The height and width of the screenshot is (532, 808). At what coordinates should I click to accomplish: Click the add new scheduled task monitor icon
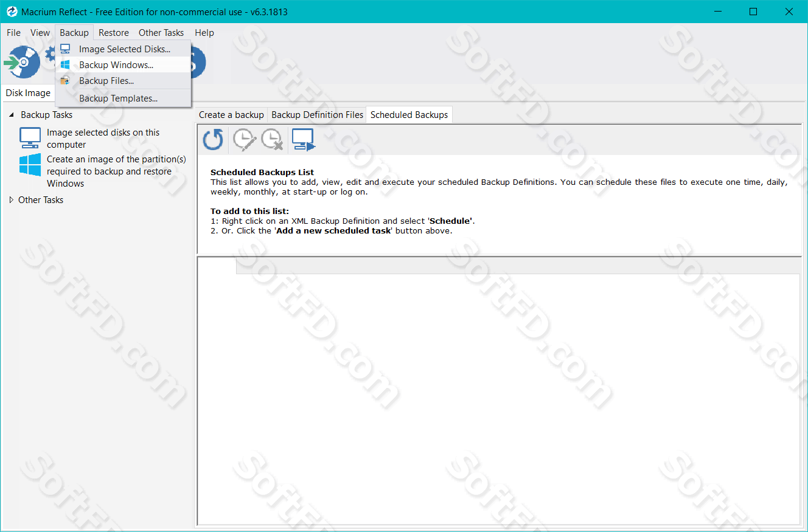(303, 140)
